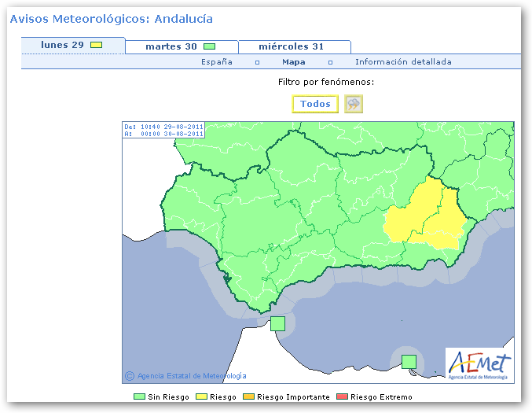The width and height of the screenshot is (532, 413).
Task: Click the Melilla green square on map
Action: coord(409,361)
